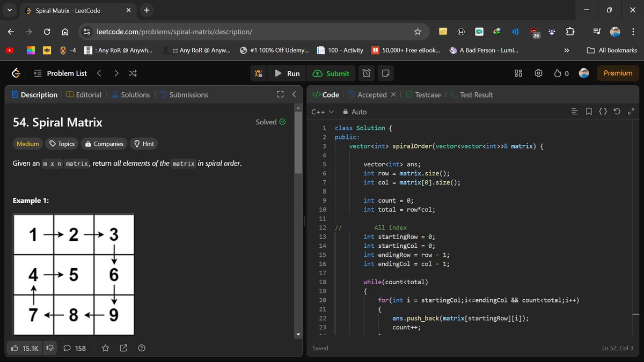Share the problem with the external link icon
644x362 pixels.
(x=123, y=348)
